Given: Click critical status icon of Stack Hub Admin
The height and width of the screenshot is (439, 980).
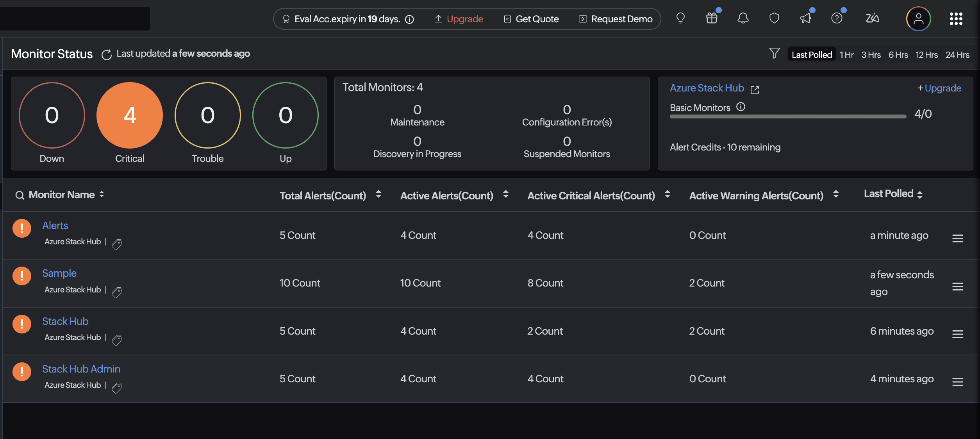Looking at the screenshot, I should click(x=22, y=372).
